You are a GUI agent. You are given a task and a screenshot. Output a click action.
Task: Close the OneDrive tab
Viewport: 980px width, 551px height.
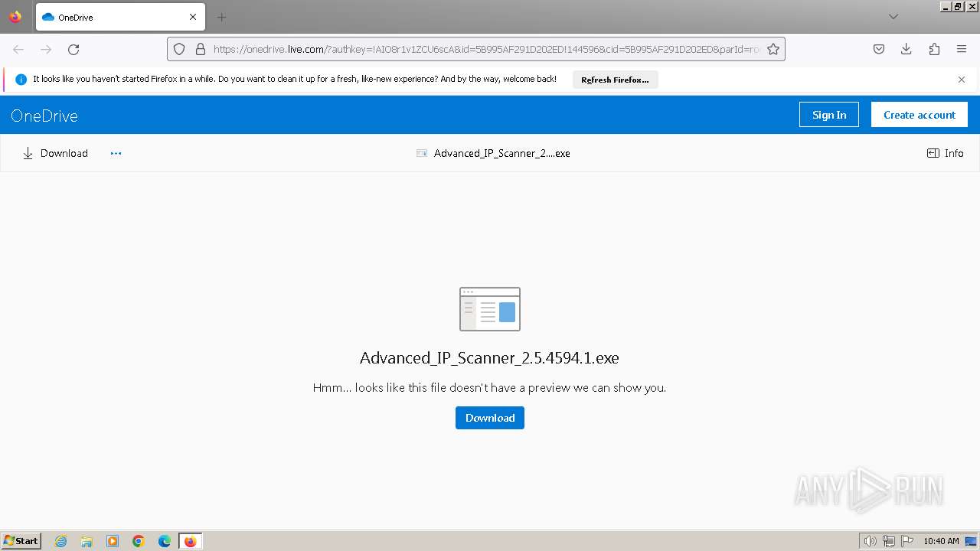193,17
